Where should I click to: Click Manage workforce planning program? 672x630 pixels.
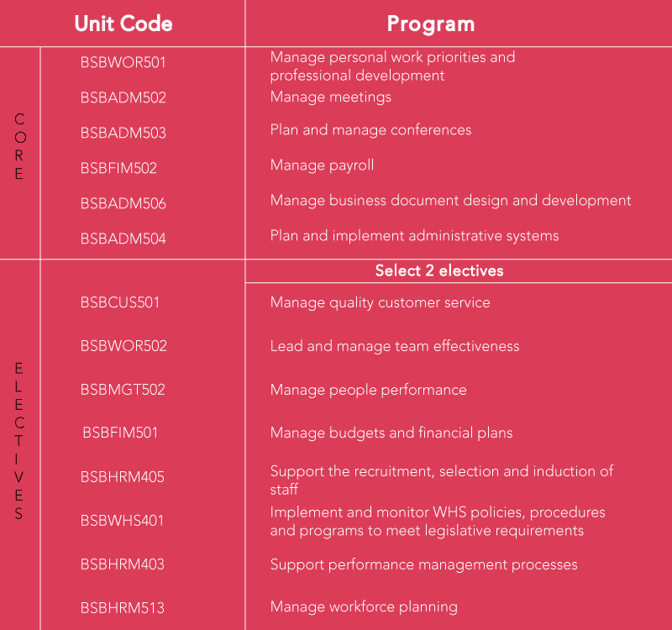pyautogui.click(x=364, y=606)
